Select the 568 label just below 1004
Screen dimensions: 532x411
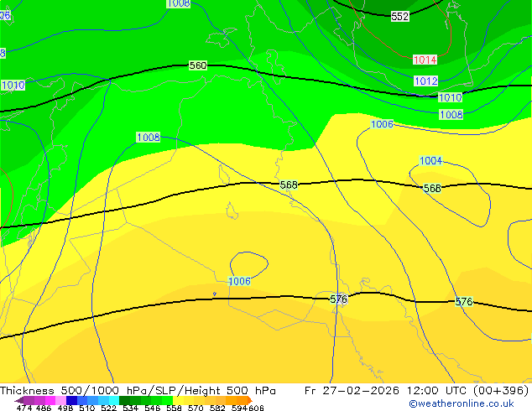432,188
